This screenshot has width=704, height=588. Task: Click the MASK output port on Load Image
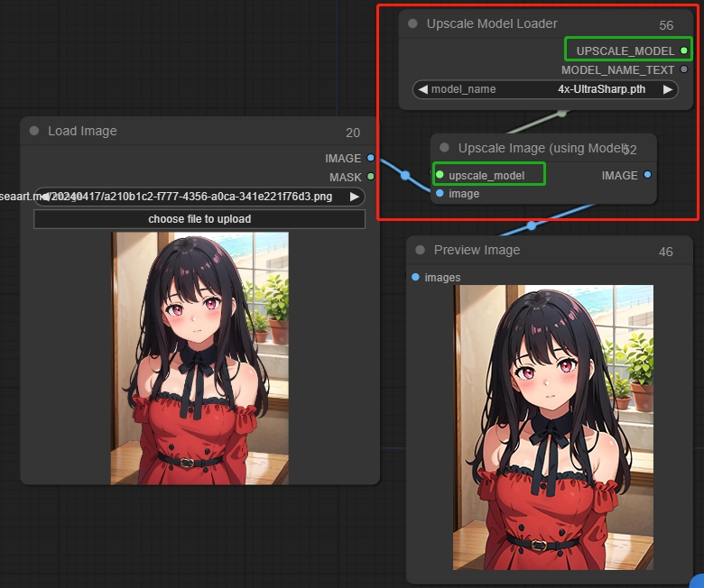pyautogui.click(x=371, y=177)
